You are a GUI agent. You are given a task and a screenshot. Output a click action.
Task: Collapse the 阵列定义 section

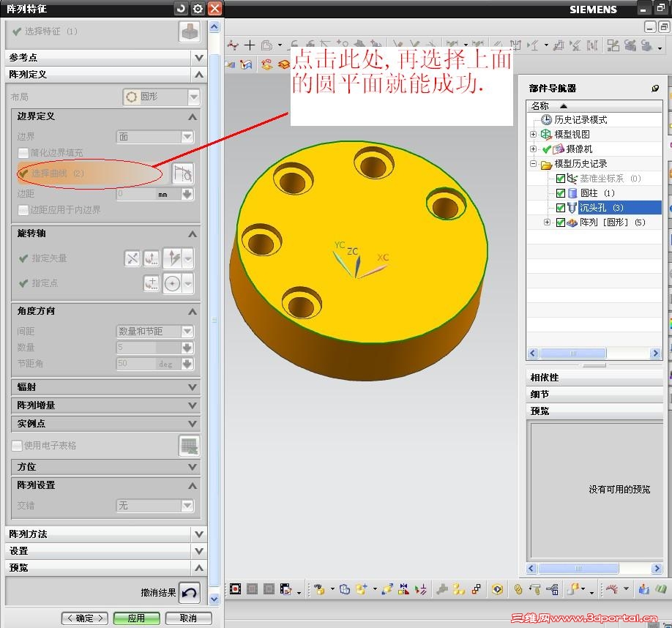[106, 75]
